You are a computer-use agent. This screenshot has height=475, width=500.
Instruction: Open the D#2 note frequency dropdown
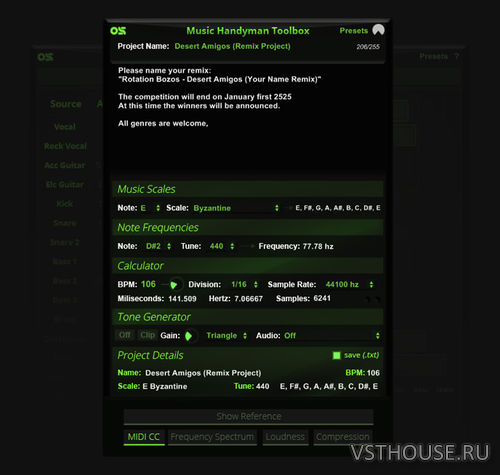pos(158,246)
